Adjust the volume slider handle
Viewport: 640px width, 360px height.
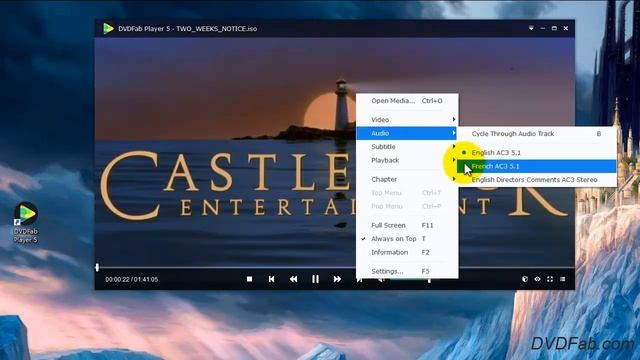pos(429,280)
